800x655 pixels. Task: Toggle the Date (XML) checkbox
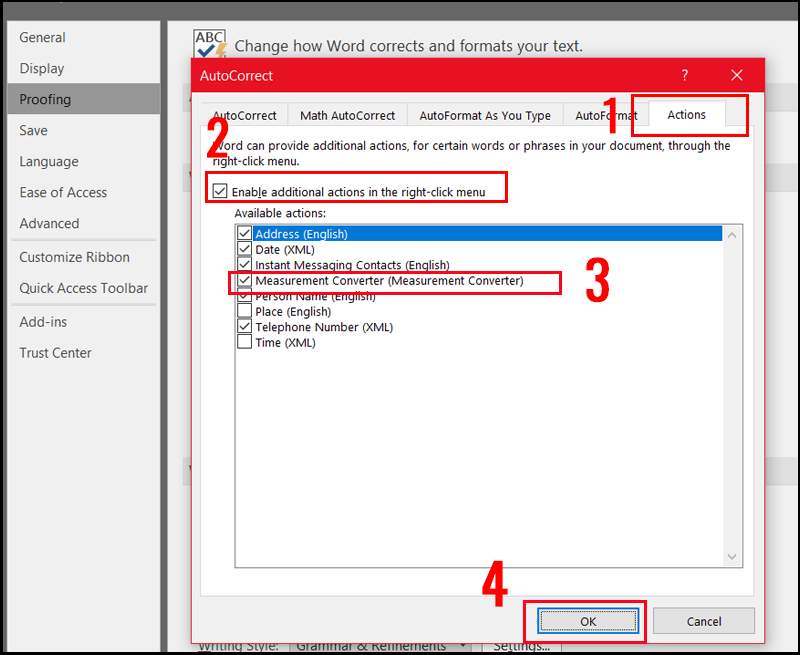[x=244, y=249]
